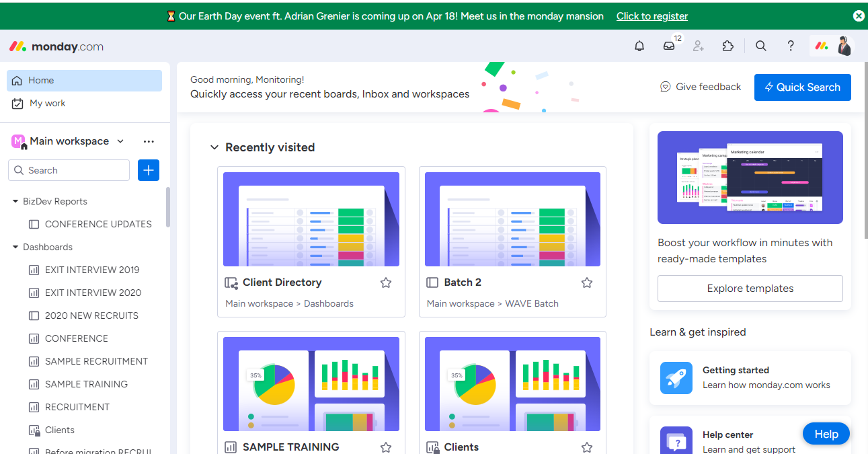Open the question mark help icon

791,46
